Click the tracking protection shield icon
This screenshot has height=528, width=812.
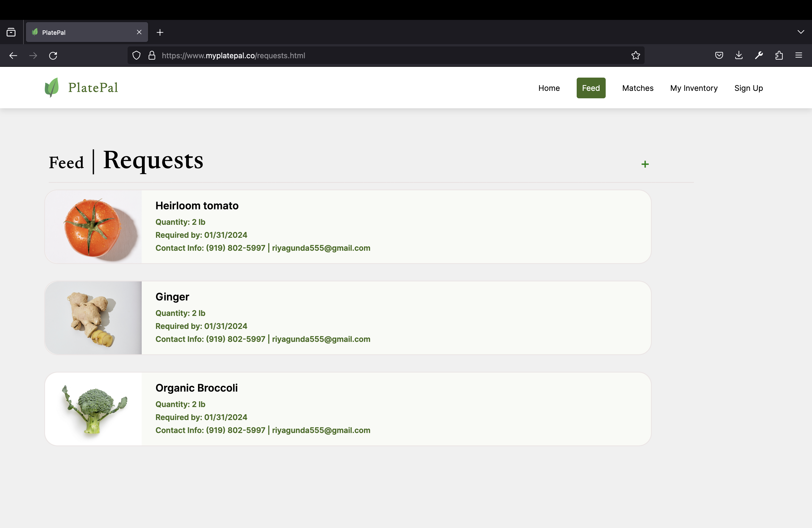136,55
